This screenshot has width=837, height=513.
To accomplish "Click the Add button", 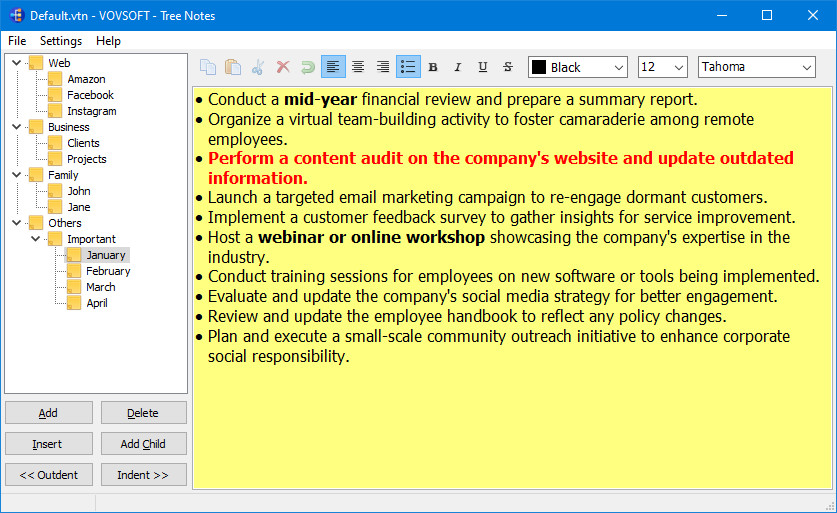I will coord(49,413).
